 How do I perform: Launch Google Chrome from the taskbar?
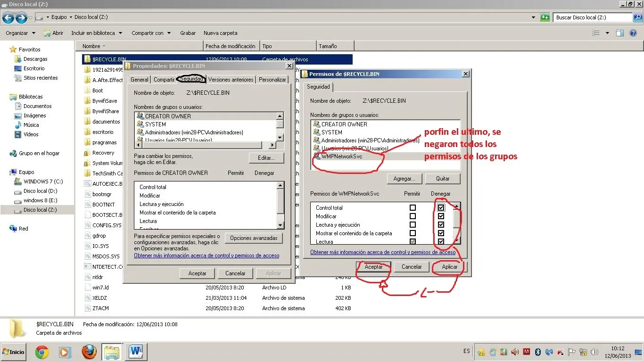click(41, 352)
